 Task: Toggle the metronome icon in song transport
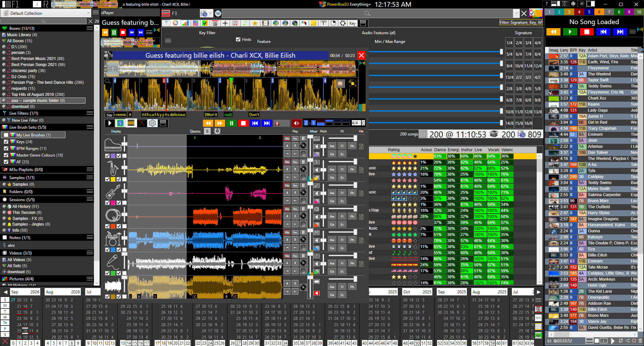[x=277, y=123]
